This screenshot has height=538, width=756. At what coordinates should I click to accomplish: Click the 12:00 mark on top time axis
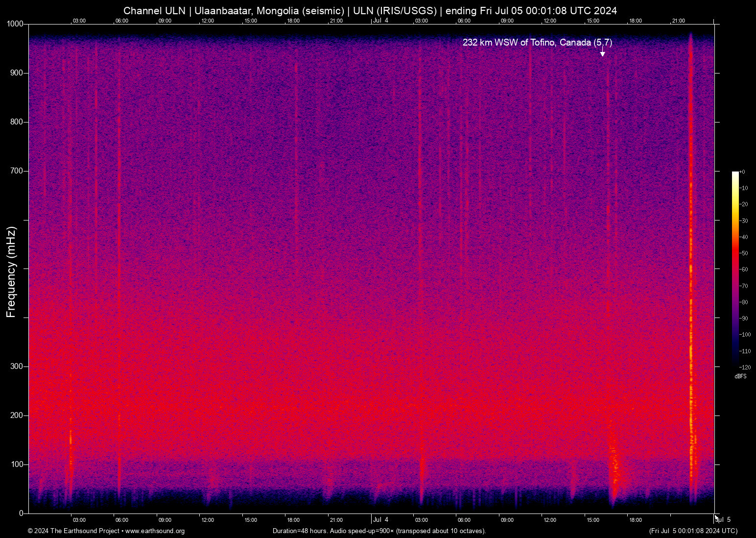pyautogui.click(x=208, y=21)
